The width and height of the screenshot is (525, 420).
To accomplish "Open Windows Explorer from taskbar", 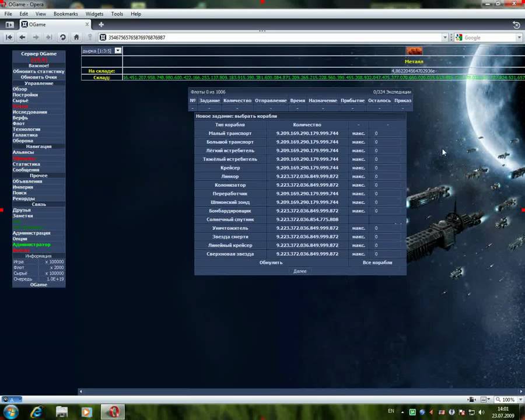I will (x=62, y=412).
